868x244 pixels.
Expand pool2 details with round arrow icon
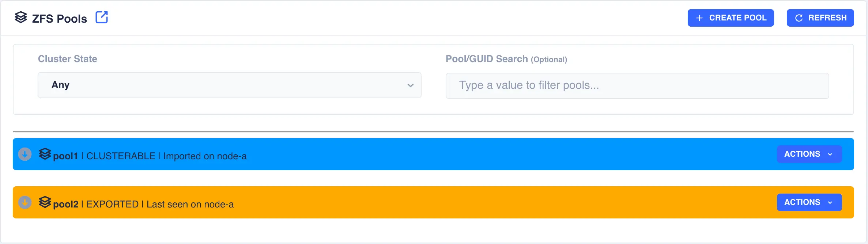(x=25, y=202)
